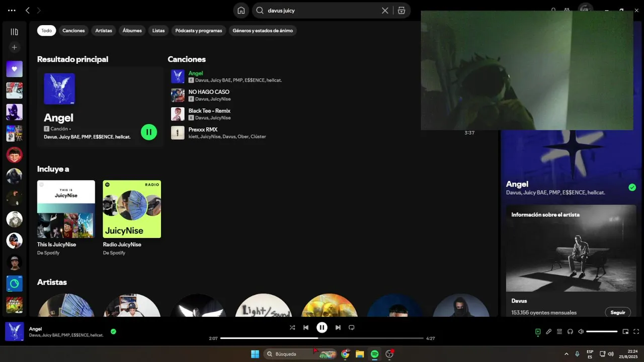The width and height of the screenshot is (644, 362).
Task: Toggle repeat mode
Action: pyautogui.click(x=352, y=327)
